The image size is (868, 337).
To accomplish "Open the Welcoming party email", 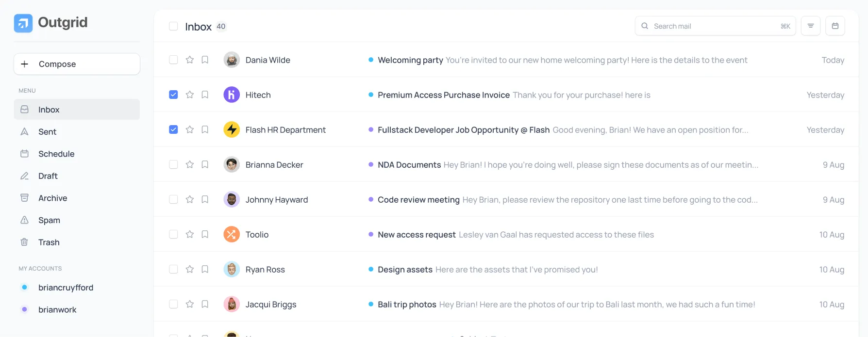I will point(410,60).
